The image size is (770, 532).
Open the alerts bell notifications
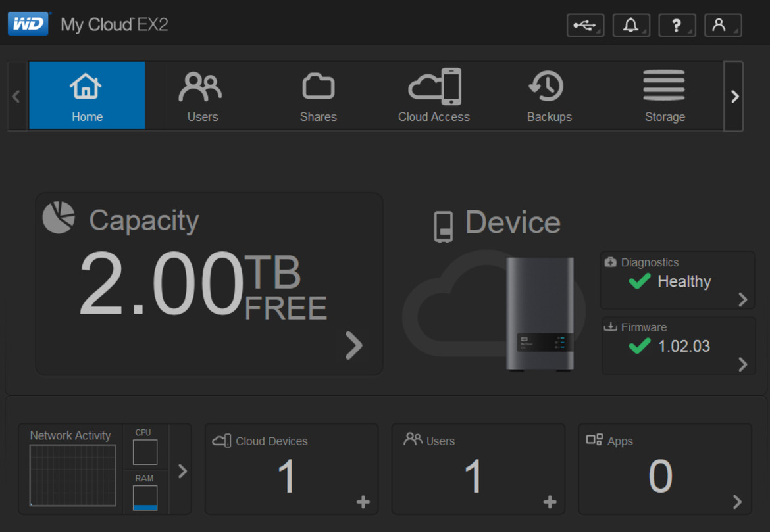pos(631,25)
